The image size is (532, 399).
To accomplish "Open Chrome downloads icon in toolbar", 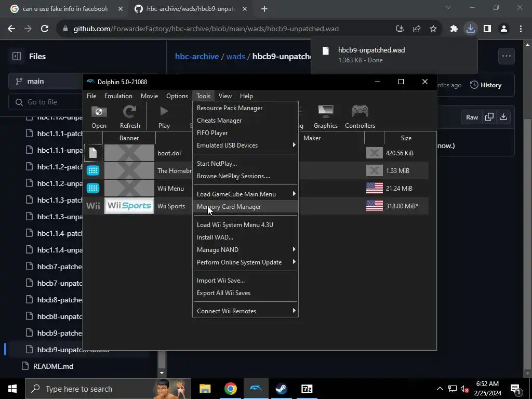I will tap(471, 29).
